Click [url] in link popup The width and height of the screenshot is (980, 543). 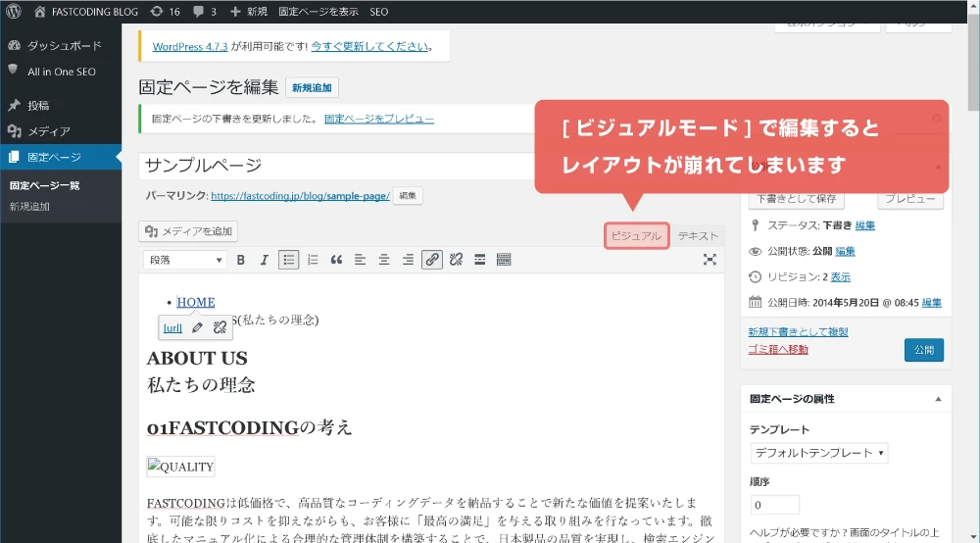pos(172,328)
